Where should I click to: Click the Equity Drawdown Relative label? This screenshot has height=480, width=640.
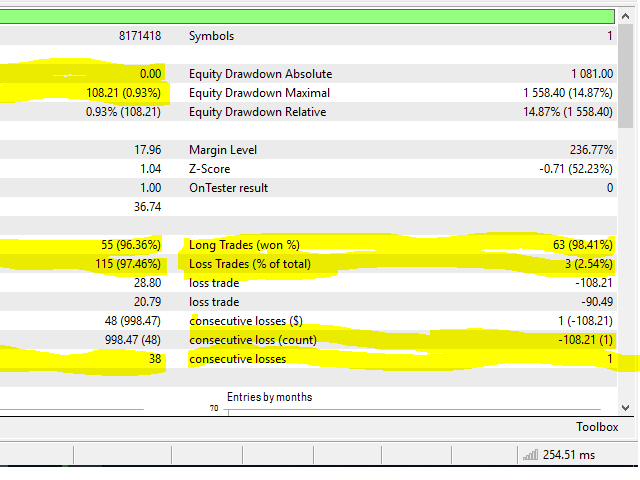coord(257,112)
